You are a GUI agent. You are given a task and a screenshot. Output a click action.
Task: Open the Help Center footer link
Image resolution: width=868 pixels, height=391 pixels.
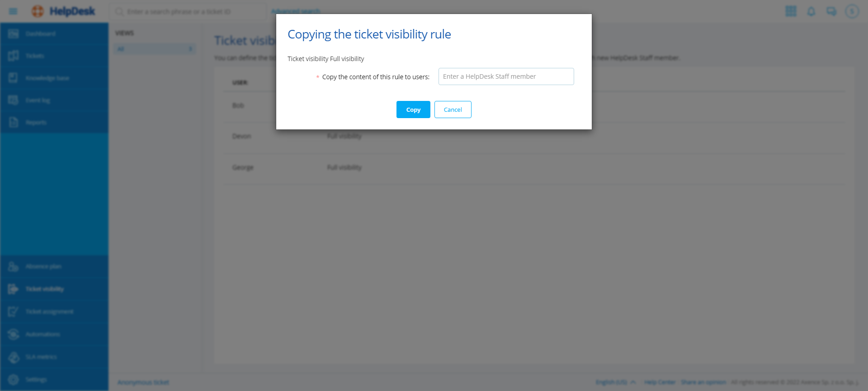pos(660,382)
